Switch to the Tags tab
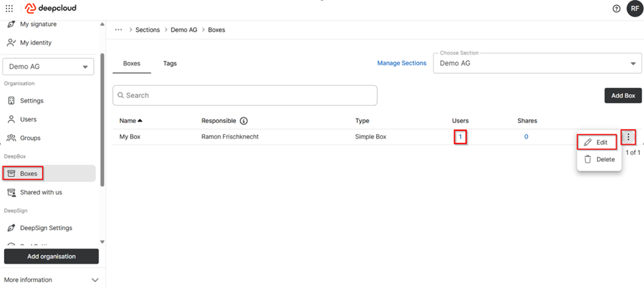The height and width of the screenshot is (287, 644). (x=170, y=63)
